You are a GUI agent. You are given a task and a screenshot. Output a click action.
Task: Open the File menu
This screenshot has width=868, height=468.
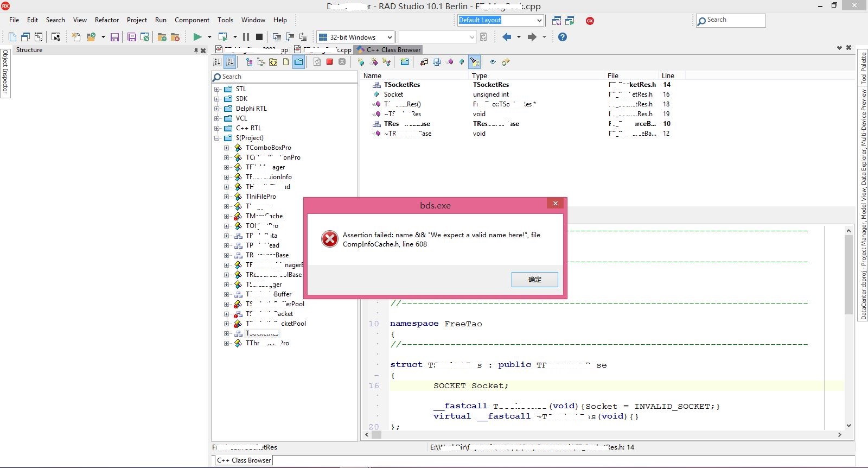pyautogui.click(x=14, y=20)
